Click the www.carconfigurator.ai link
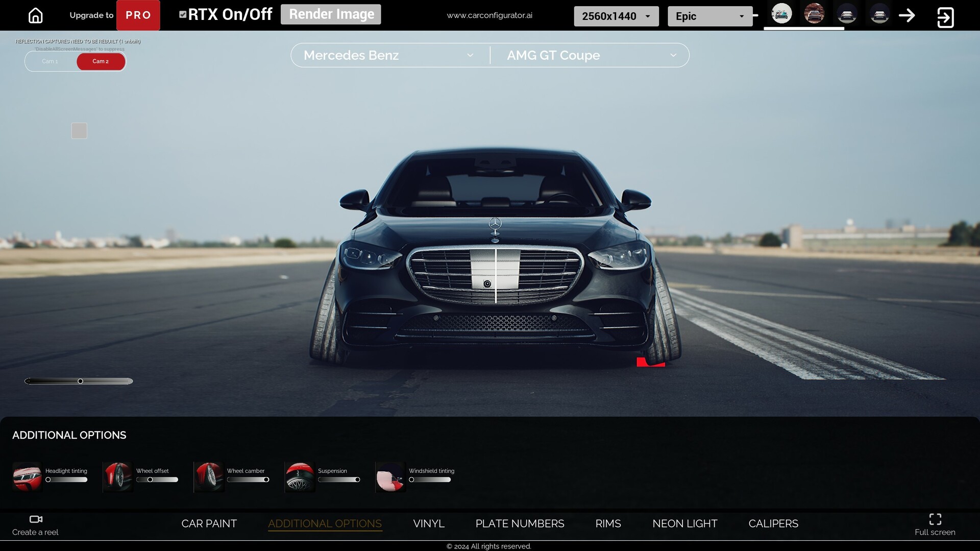This screenshot has height=551, width=980. pos(489,15)
